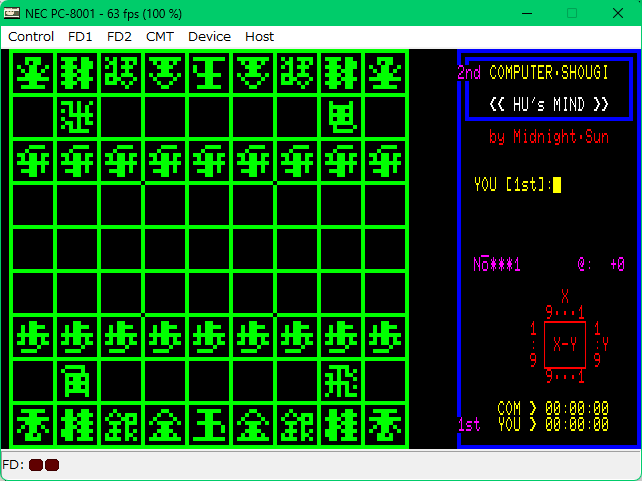
Task: Click the 'COM > 00:00:00' timer
Action: [553, 409]
